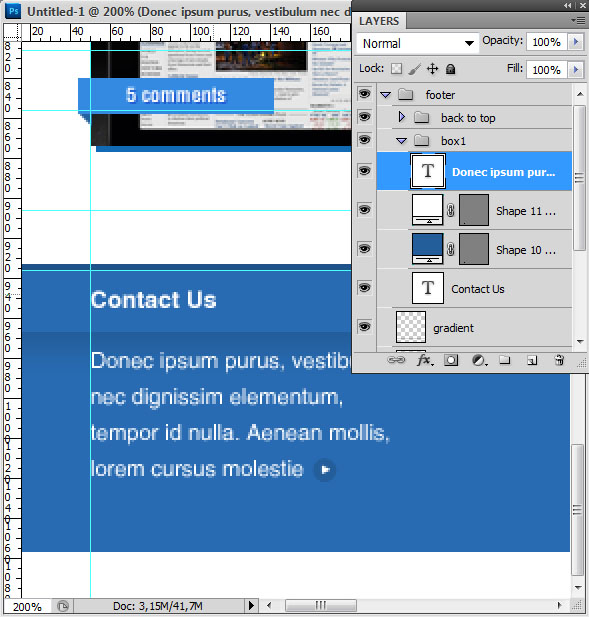Select the Contact Us layer name
The width and height of the screenshot is (589, 617).
pyautogui.click(x=478, y=289)
